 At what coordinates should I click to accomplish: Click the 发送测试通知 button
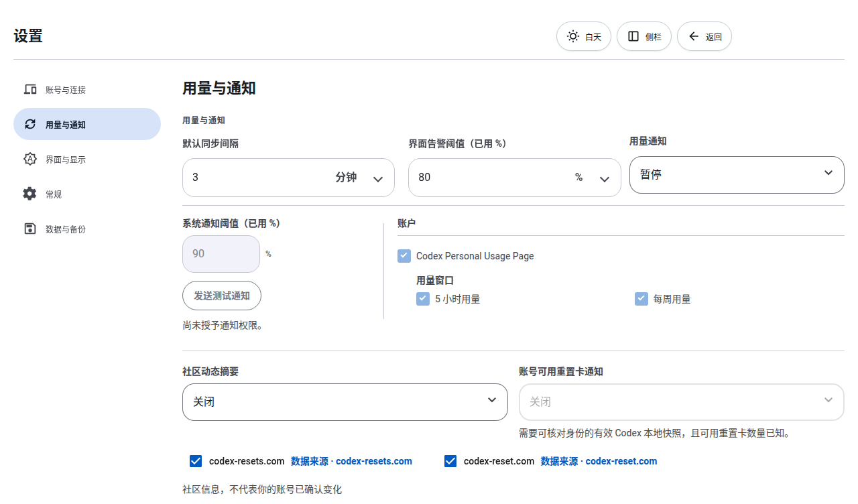(222, 296)
